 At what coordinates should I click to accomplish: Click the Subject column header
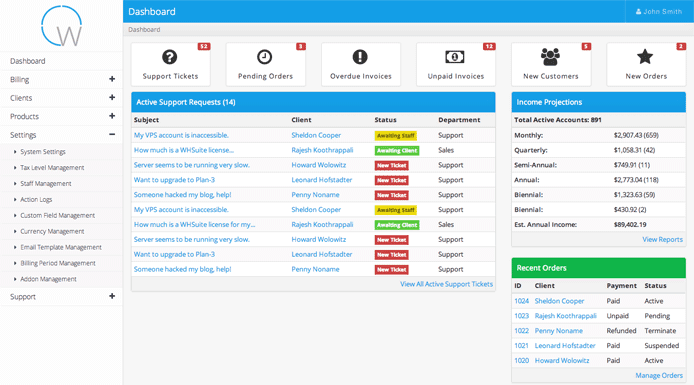click(x=146, y=120)
